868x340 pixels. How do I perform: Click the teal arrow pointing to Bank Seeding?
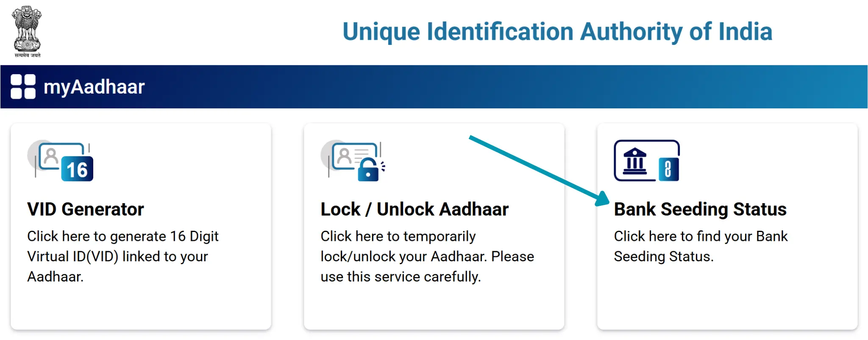(x=538, y=169)
